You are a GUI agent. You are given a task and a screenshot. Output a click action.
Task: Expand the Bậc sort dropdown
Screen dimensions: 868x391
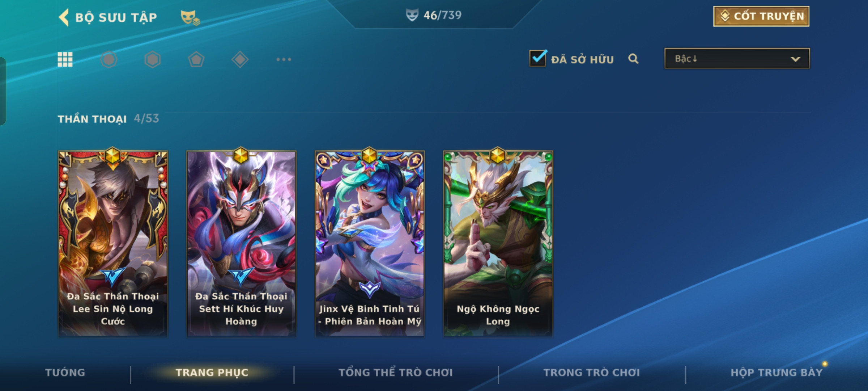pos(737,59)
